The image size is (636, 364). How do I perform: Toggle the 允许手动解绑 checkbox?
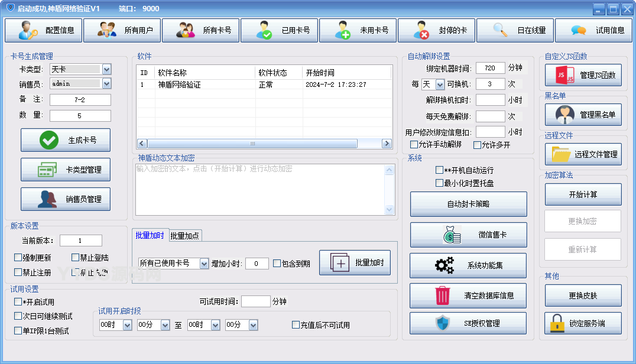(x=414, y=145)
